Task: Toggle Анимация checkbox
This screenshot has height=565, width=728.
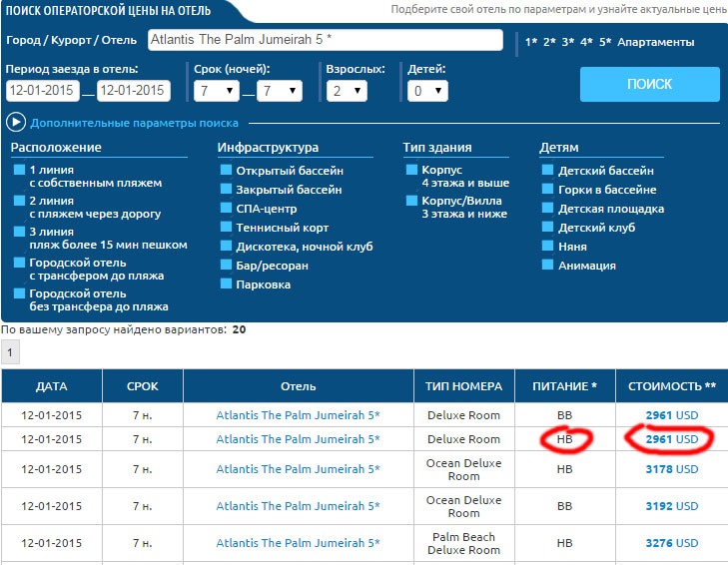Action: (x=548, y=266)
